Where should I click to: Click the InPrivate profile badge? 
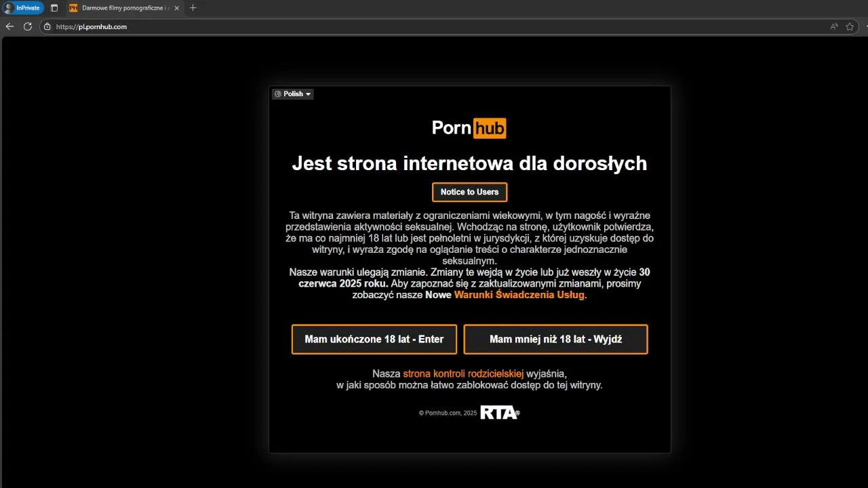(x=24, y=8)
